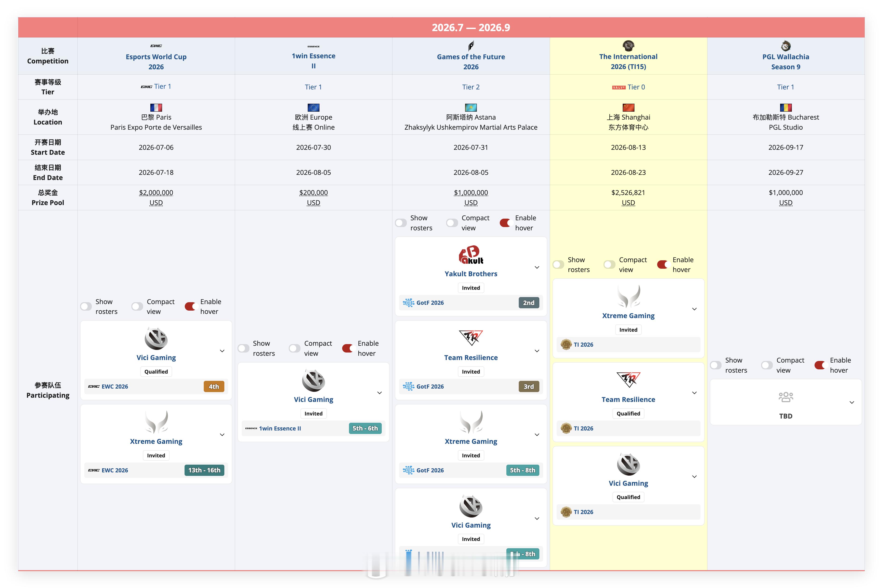This screenshot has height=588, width=882.
Task: Click Xtreme Gaming logo in Esports World Cup column
Action: coord(156,422)
